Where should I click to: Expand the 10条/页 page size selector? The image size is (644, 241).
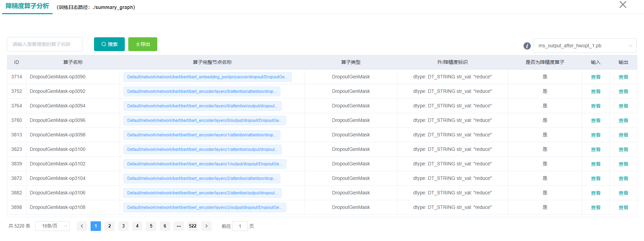pos(53,226)
